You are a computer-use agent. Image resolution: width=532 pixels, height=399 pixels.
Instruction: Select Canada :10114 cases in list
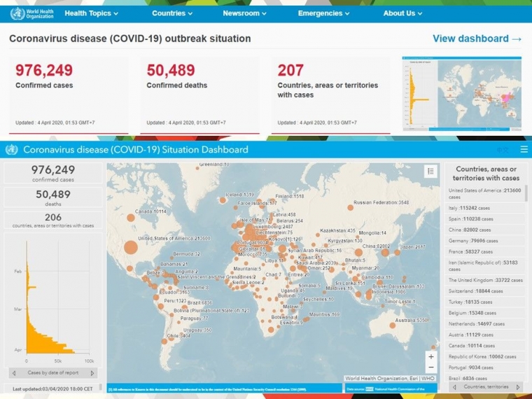(484, 345)
